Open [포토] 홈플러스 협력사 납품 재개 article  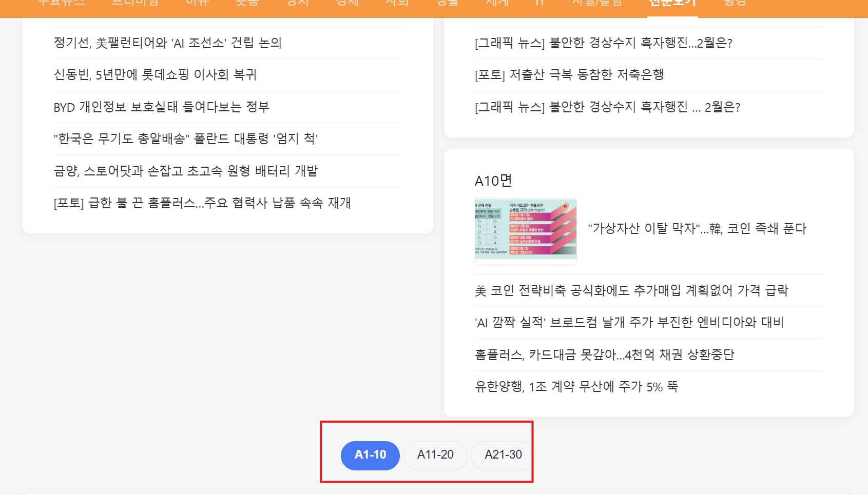coord(202,203)
